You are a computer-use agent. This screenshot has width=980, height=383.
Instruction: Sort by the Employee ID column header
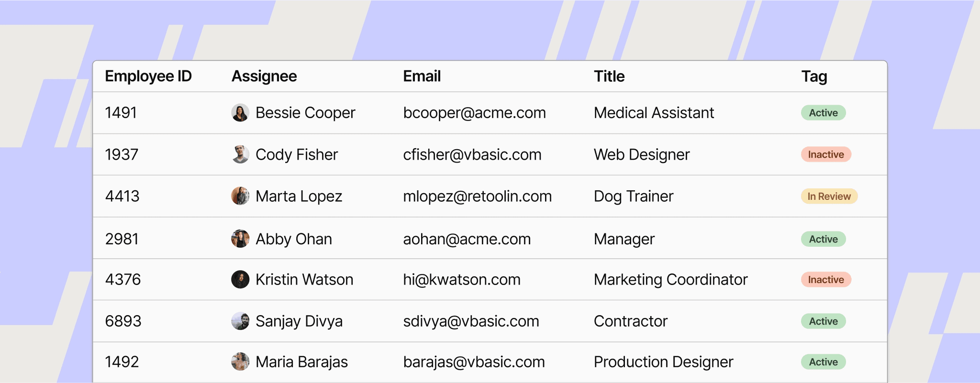click(x=148, y=77)
